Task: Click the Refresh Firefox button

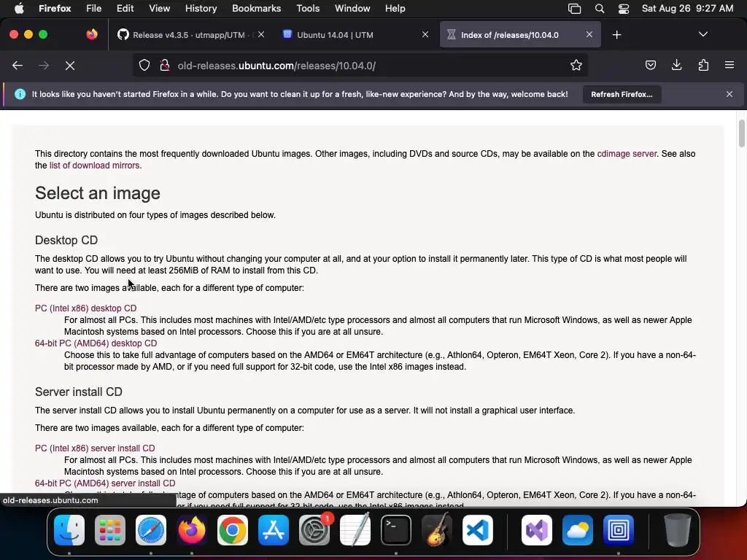Action: coord(622,94)
